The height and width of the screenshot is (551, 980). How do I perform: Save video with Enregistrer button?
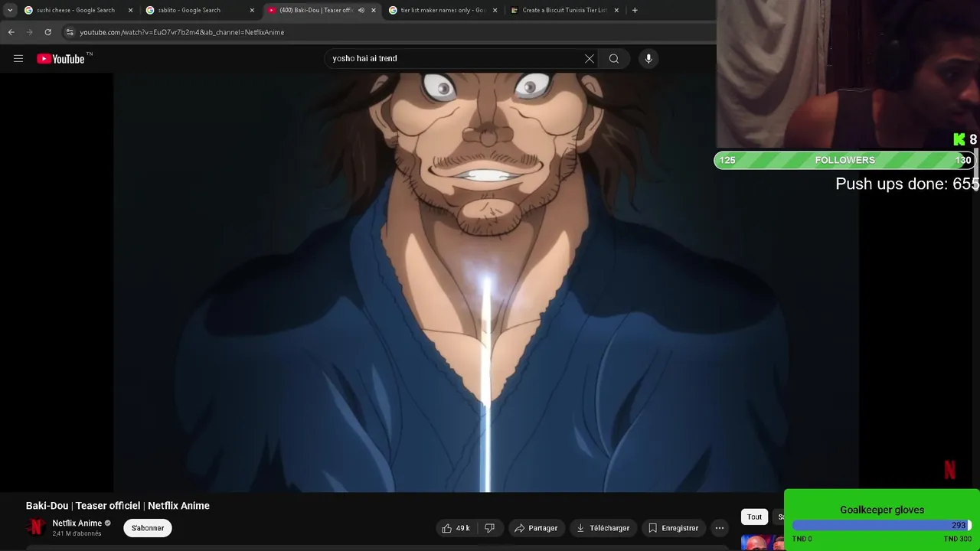point(673,528)
